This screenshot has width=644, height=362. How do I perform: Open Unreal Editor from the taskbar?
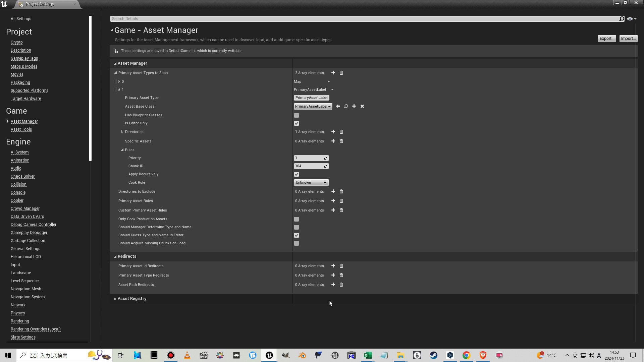pyautogui.click(x=269, y=355)
